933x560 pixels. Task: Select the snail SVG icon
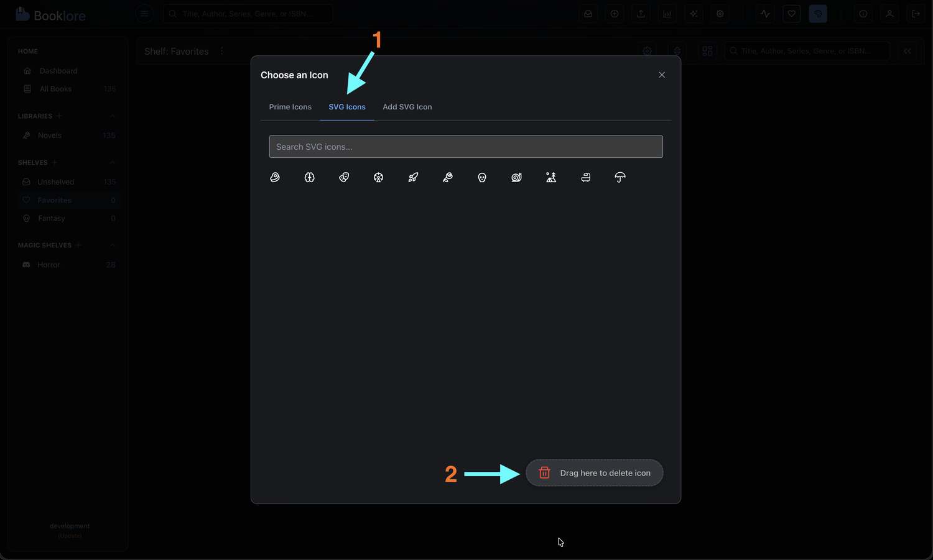516,177
